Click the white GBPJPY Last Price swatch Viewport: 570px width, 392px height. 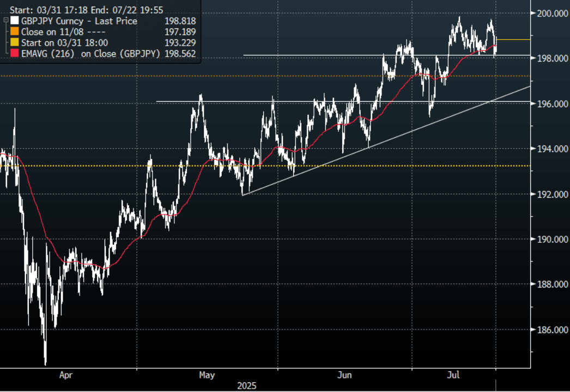(x=14, y=21)
